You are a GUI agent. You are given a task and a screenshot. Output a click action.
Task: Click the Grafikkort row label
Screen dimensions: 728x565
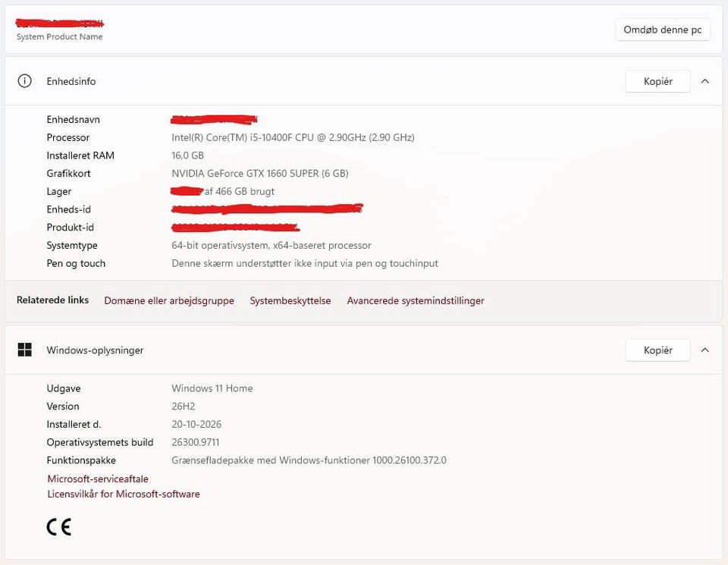[68, 174]
